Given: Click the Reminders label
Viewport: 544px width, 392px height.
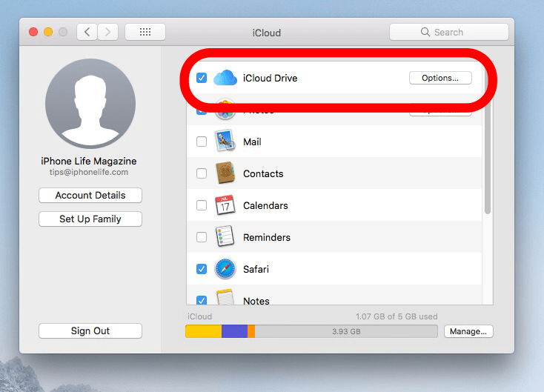Looking at the screenshot, I should (267, 237).
